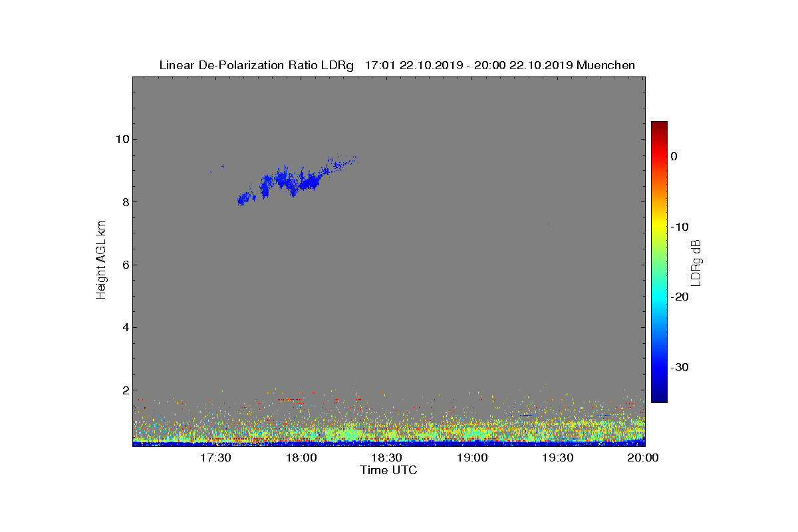
Task: Click the 'Time UTC' axis label
Action: pos(389,470)
